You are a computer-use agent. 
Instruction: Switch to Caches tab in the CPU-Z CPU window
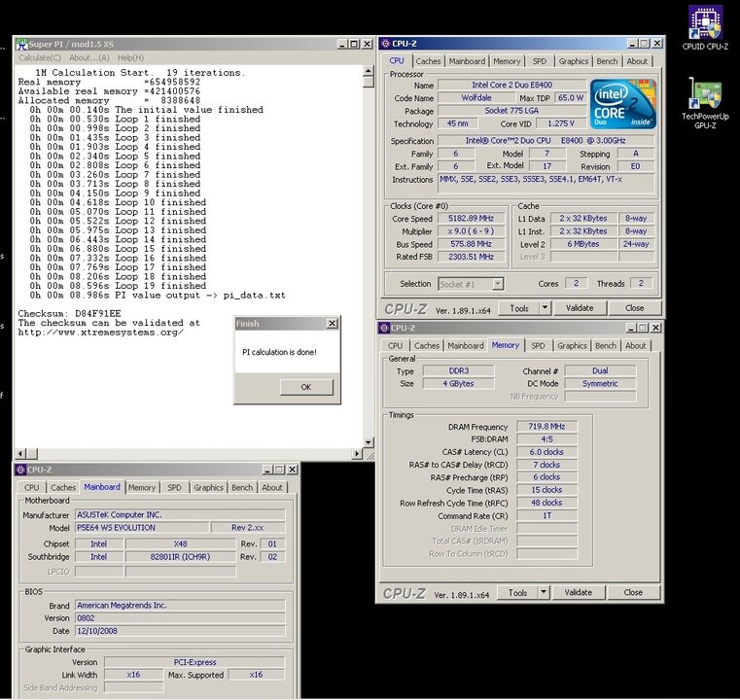[428, 61]
